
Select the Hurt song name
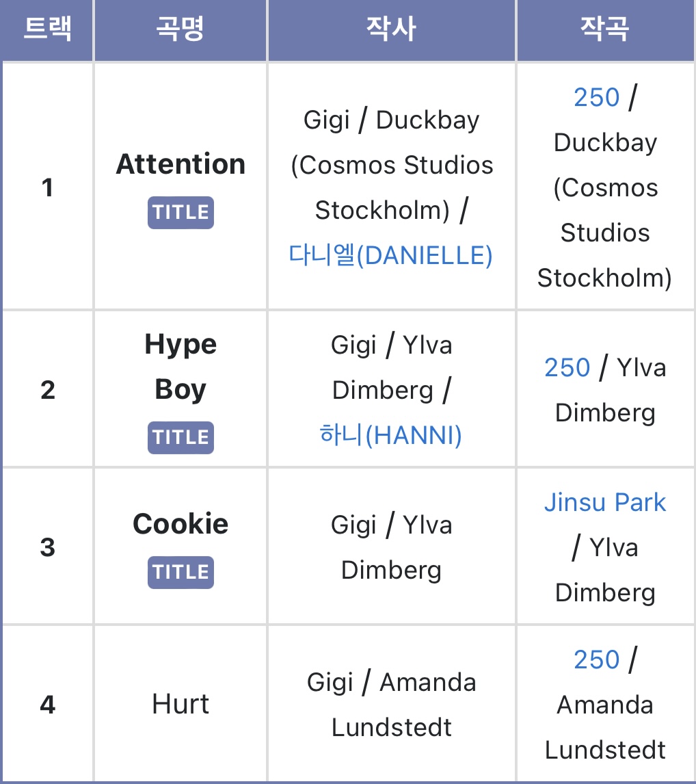[180, 704]
